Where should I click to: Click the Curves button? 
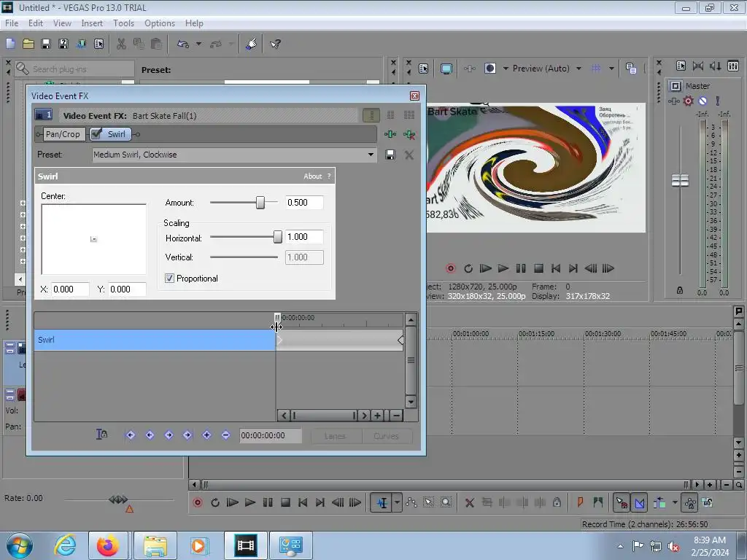tap(386, 436)
